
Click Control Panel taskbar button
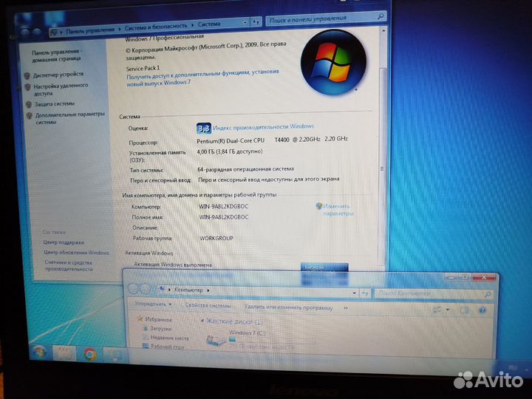point(113,355)
